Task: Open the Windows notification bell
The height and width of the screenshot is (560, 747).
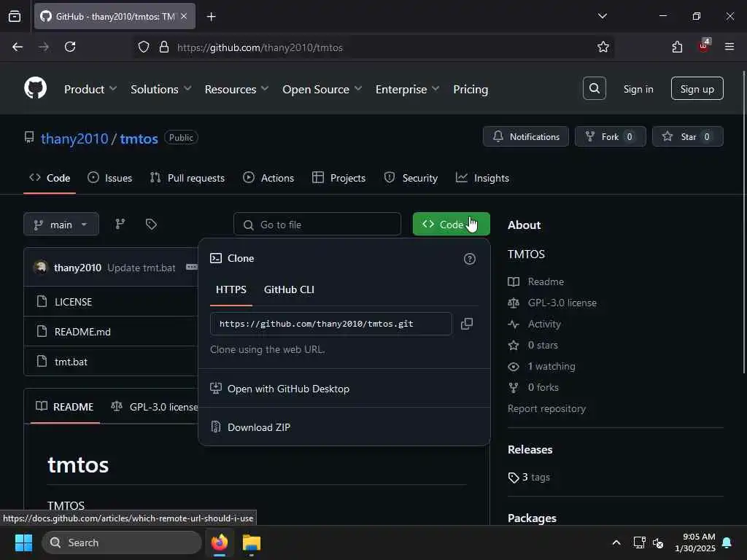Action: (x=727, y=542)
